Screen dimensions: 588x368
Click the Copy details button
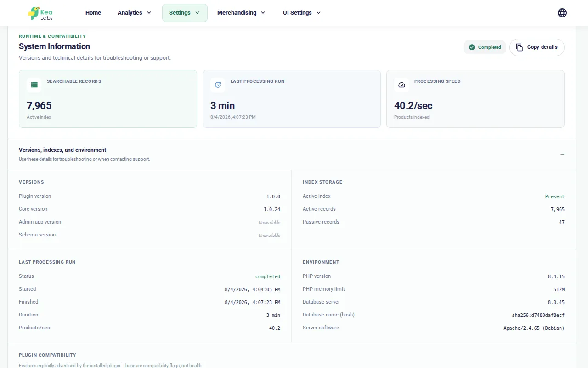[x=537, y=47]
